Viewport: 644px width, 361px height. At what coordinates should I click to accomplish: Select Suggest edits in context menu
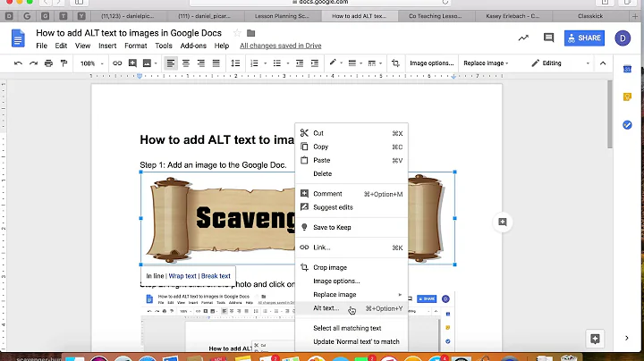[352, 207]
